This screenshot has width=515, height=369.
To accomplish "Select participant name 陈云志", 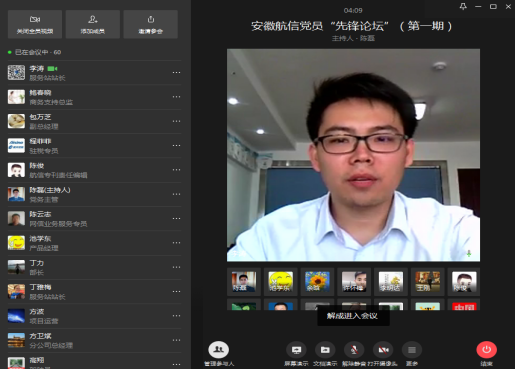I will [x=40, y=214].
